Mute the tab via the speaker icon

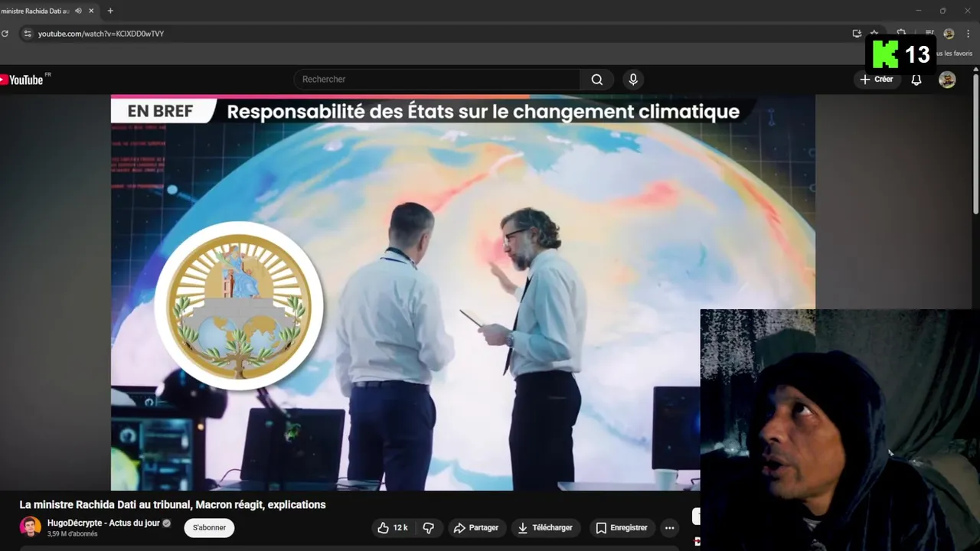click(x=78, y=11)
